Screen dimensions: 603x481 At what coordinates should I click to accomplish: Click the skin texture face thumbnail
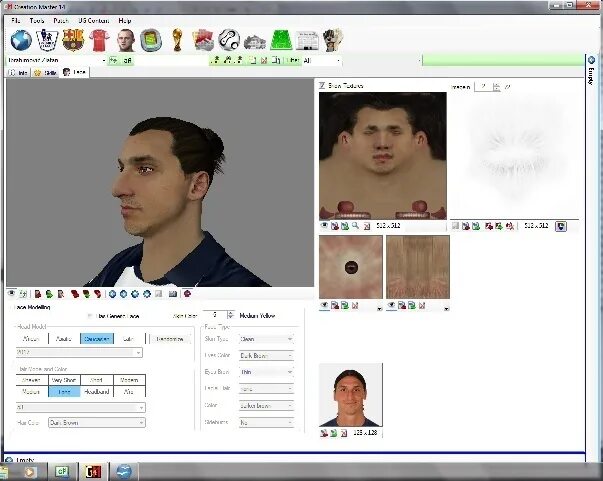click(383, 156)
